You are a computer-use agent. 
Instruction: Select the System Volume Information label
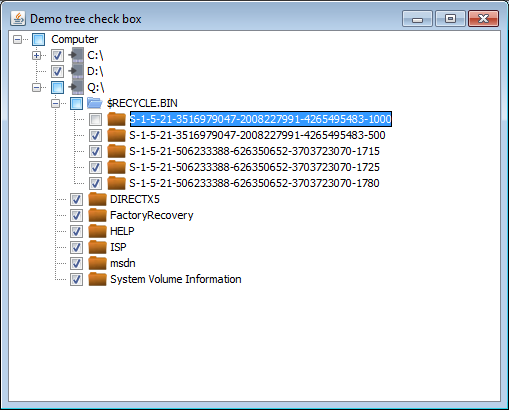(x=176, y=279)
